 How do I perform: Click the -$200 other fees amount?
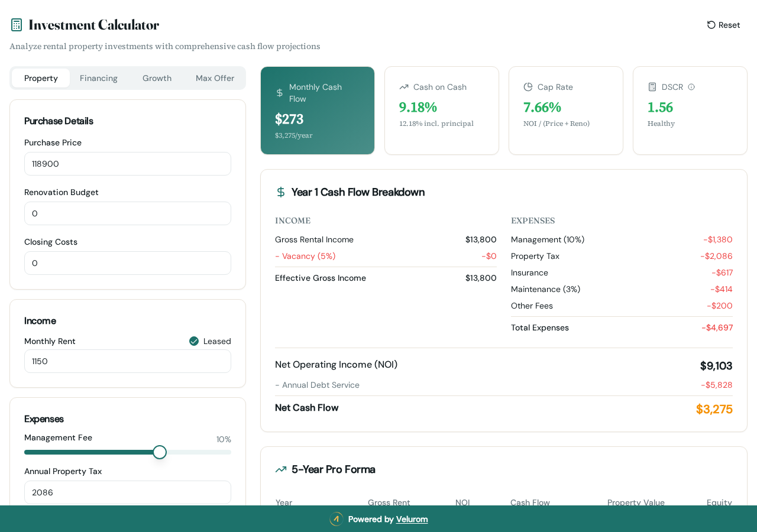[720, 306]
